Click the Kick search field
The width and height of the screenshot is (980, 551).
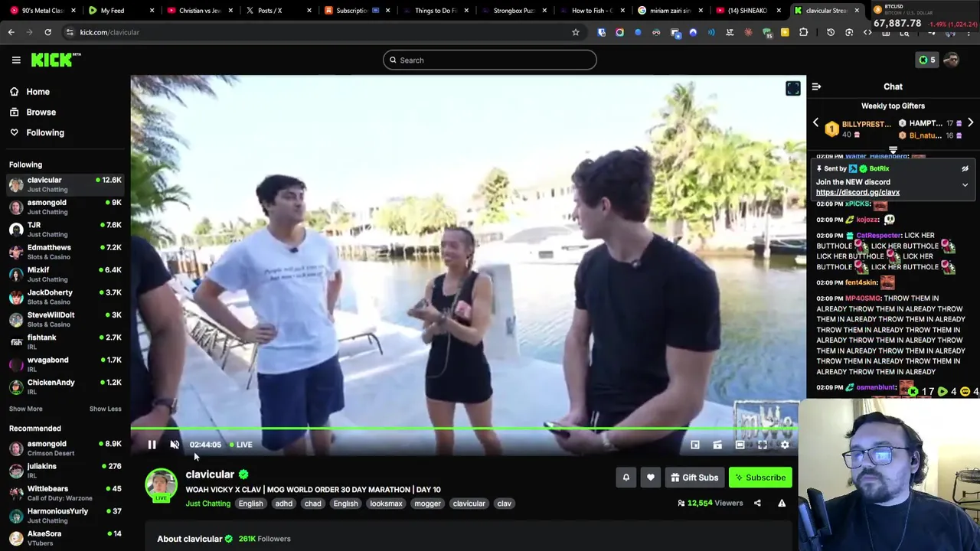pyautogui.click(x=490, y=60)
